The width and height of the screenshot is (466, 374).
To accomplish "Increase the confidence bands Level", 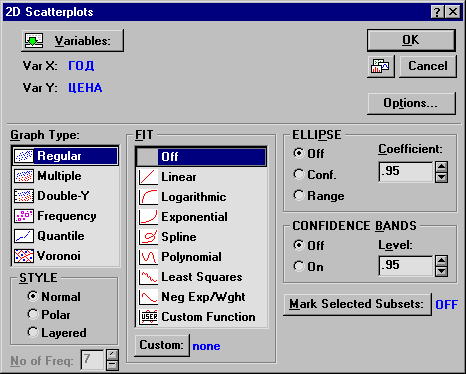I will (x=442, y=261).
